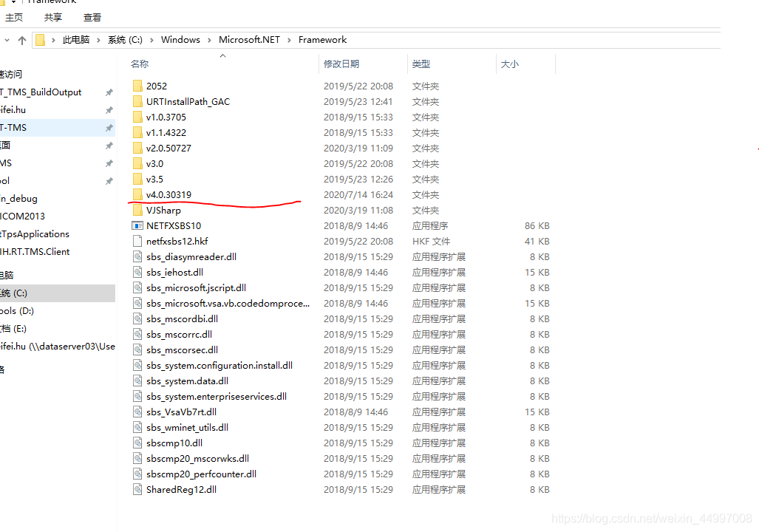The height and width of the screenshot is (532, 759).
Task: Select sbs_mscorsec.dll file icon
Action: click(x=137, y=349)
